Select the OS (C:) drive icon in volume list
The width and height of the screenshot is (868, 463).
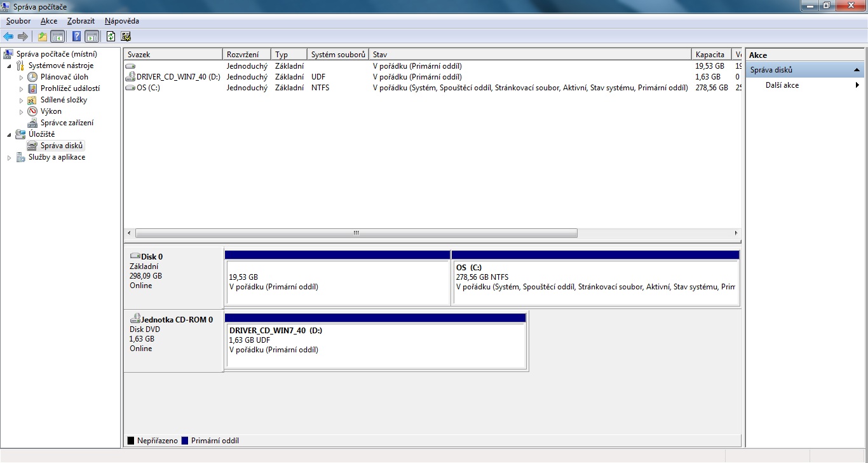pyautogui.click(x=130, y=88)
